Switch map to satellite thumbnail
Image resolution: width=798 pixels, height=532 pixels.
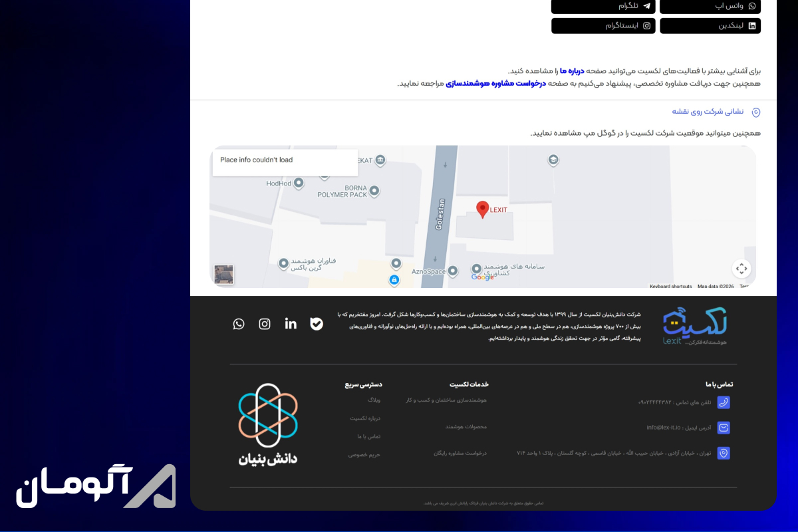click(223, 275)
